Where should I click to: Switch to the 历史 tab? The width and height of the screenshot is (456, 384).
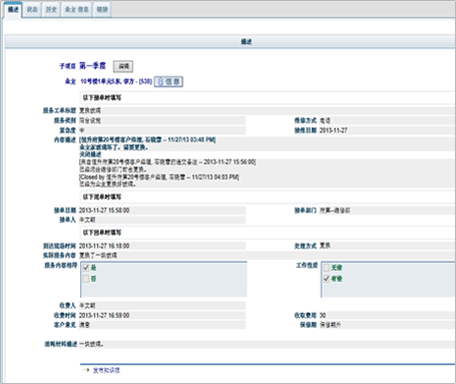51,10
